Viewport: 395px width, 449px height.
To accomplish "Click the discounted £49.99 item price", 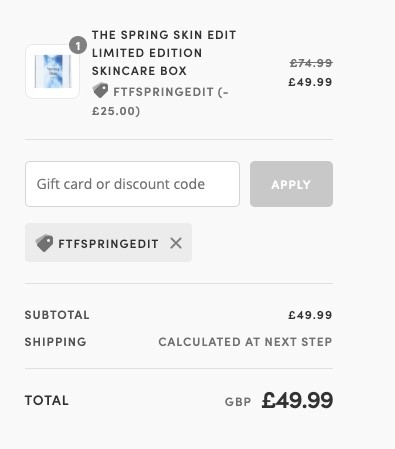I will click(310, 82).
